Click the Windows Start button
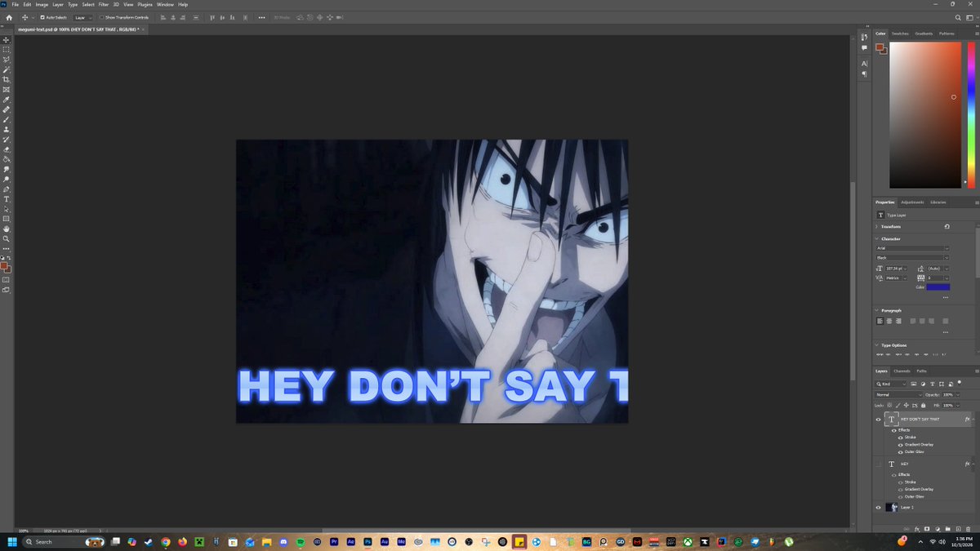 click(12, 541)
